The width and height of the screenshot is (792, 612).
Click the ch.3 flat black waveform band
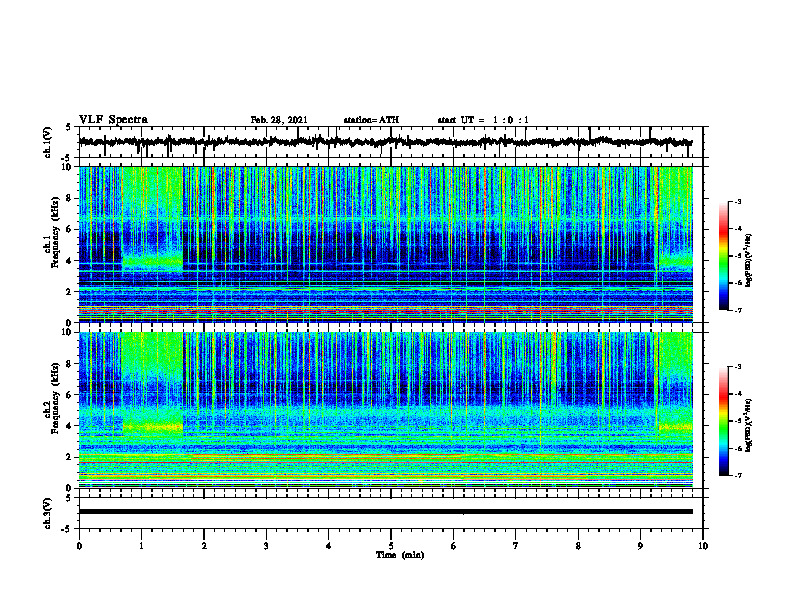tap(385, 512)
